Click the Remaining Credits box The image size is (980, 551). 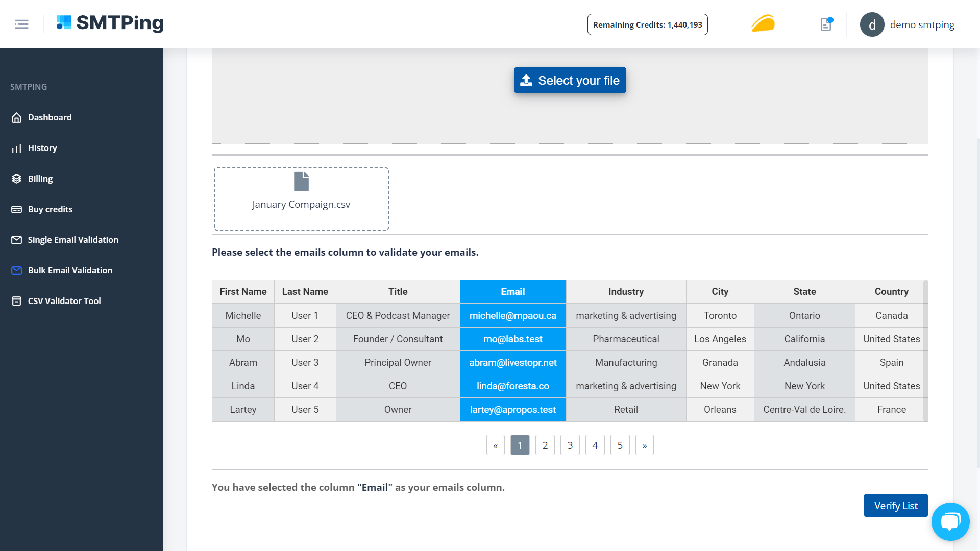647,24
